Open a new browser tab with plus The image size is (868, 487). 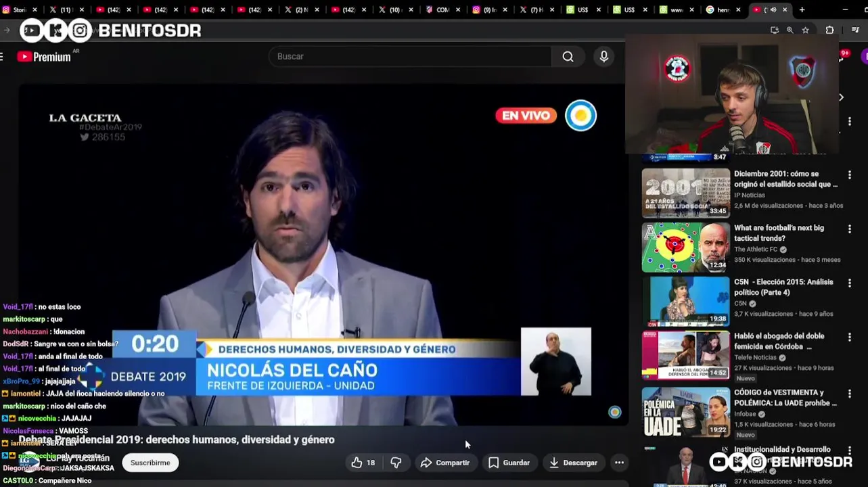pyautogui.click(x=802, y=10)
